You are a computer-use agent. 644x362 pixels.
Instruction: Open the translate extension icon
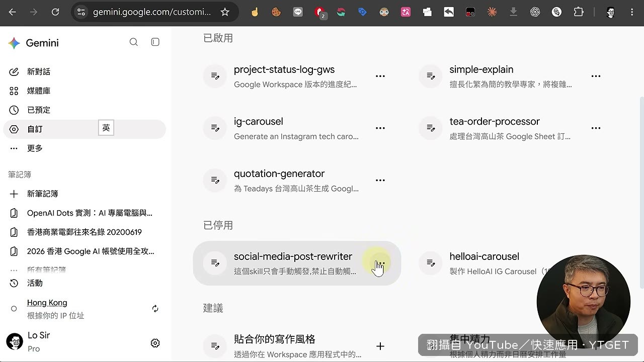pos(406,12)
